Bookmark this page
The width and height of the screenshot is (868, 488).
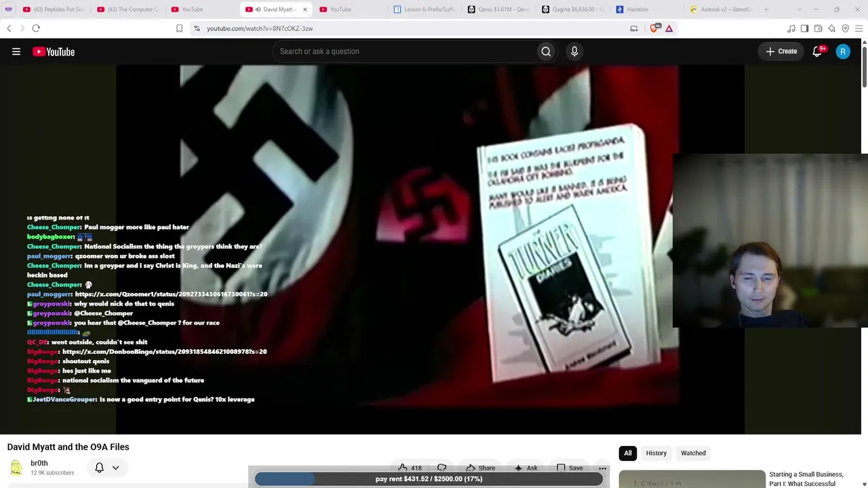click(x=179, y=28)
